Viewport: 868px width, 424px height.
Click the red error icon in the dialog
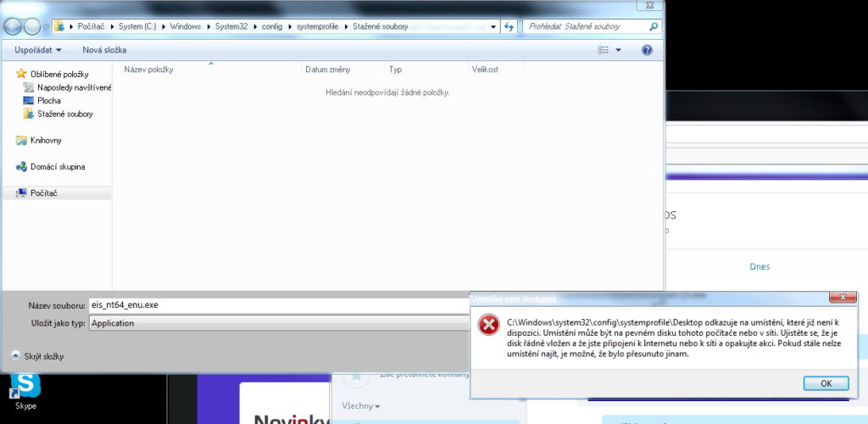coord(489,325)
